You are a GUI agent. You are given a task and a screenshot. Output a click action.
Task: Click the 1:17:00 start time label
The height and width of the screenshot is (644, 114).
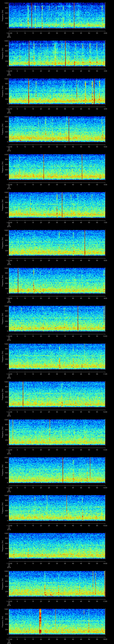coord(9,639)
